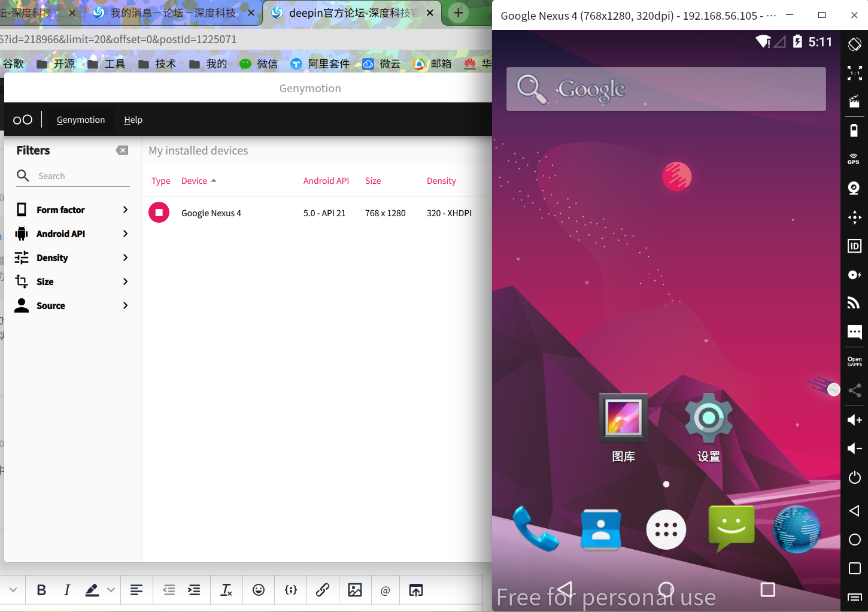Insert a hyperlink in forum editor
Screen dimensions: 868x612
pos(323,590)
